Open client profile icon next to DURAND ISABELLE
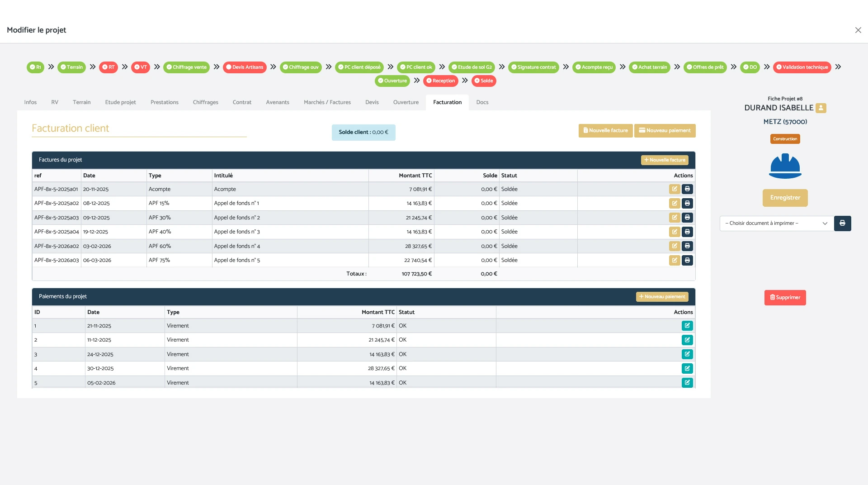The height and width of the screenshot is (485, 868). (x=821, y=108)
